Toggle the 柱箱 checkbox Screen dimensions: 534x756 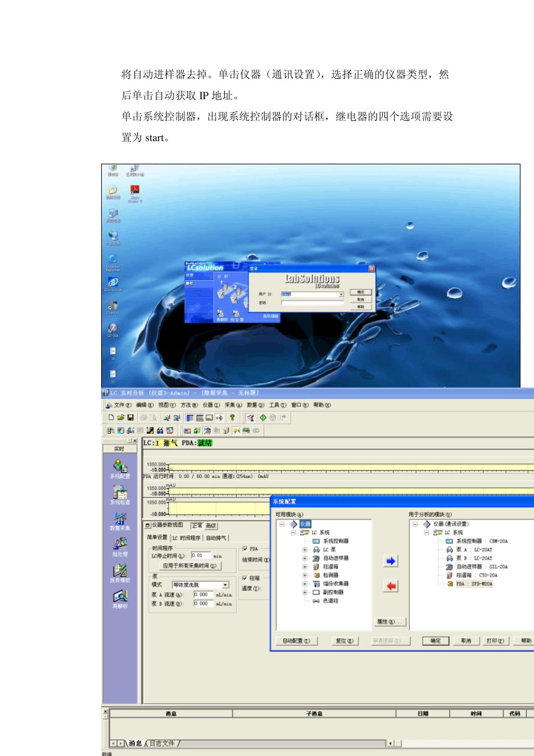[x=245, y=578]
